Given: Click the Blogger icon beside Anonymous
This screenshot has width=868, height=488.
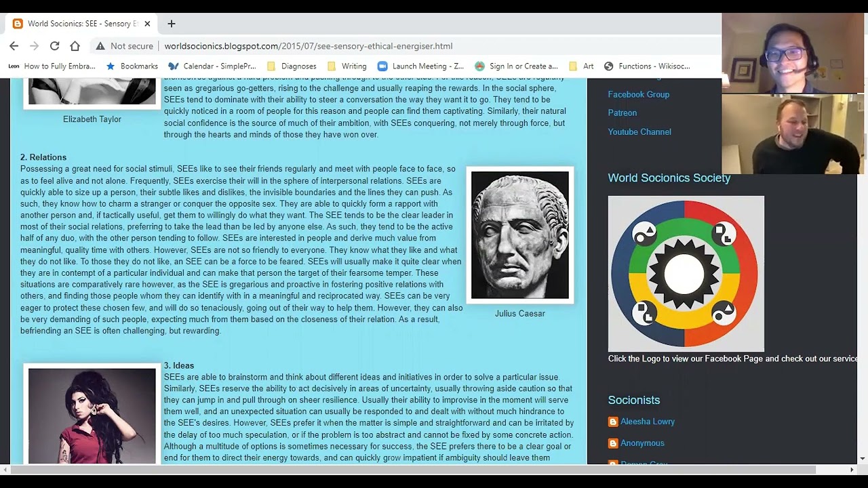Looking at the screenshot, I should (613, 443).
